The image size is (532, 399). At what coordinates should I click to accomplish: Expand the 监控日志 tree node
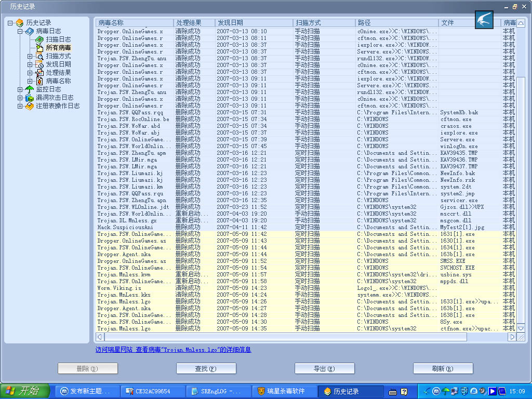[x=20, y=89]
